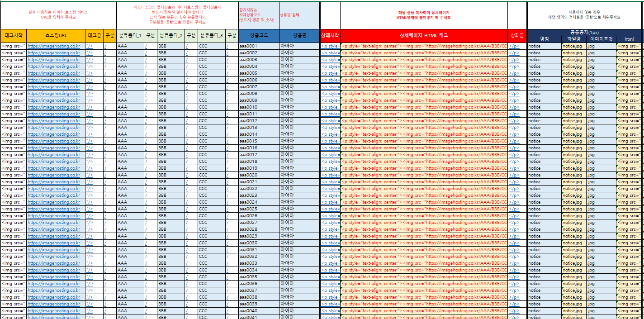Select the 태그시작 column header cell

tap(14, 36)
